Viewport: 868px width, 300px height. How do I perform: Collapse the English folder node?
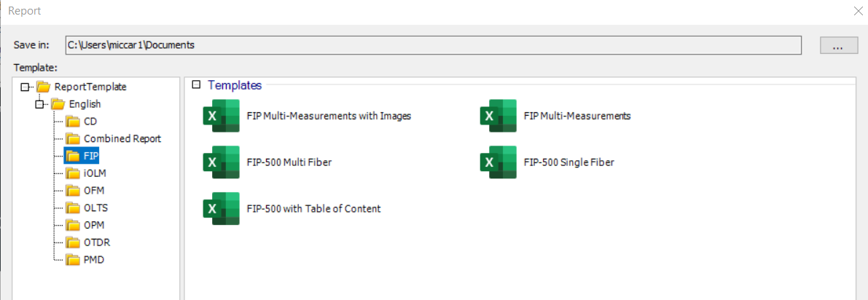click(40, 104)
